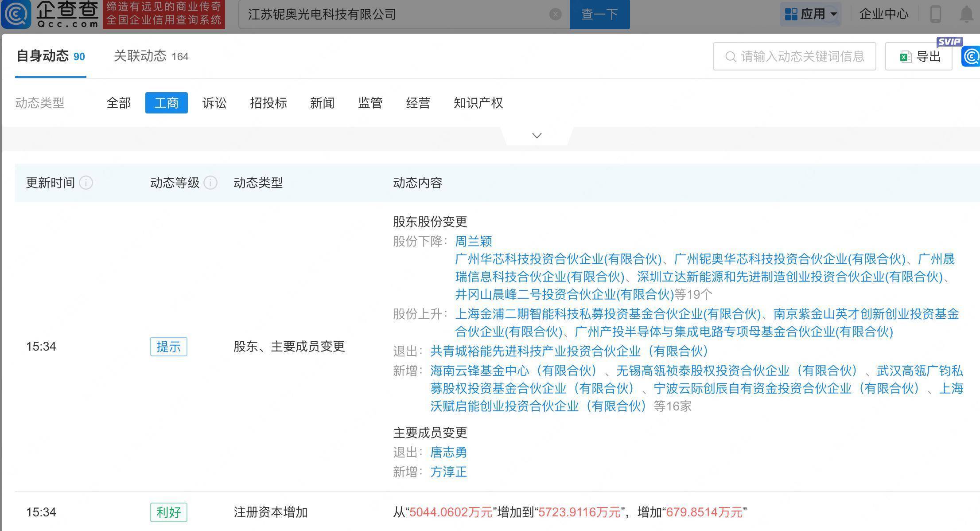This screenshot has width=980, height=531.
Task: Click the 利好 level tag
Action: click(x=169, y=512)
